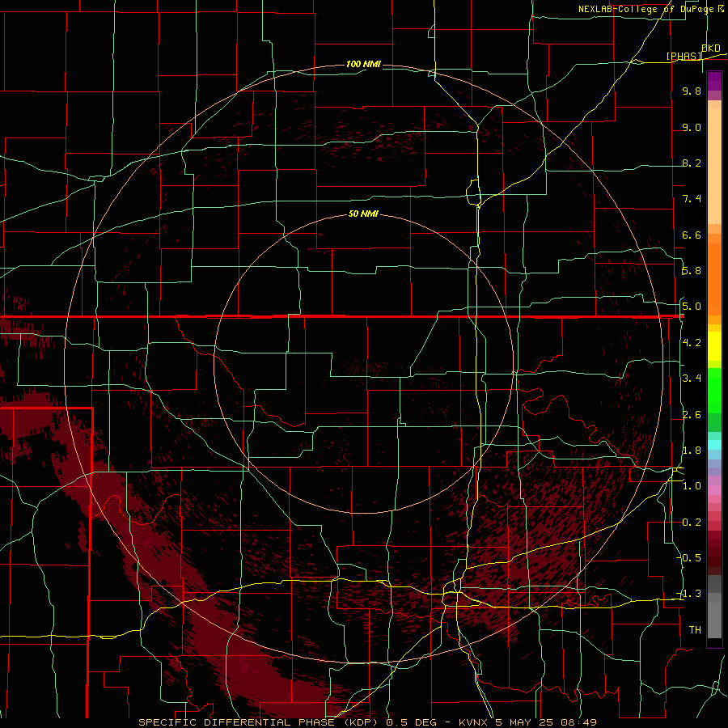
Task: Click the 5.0 scale value
Action: pos(692,307)
